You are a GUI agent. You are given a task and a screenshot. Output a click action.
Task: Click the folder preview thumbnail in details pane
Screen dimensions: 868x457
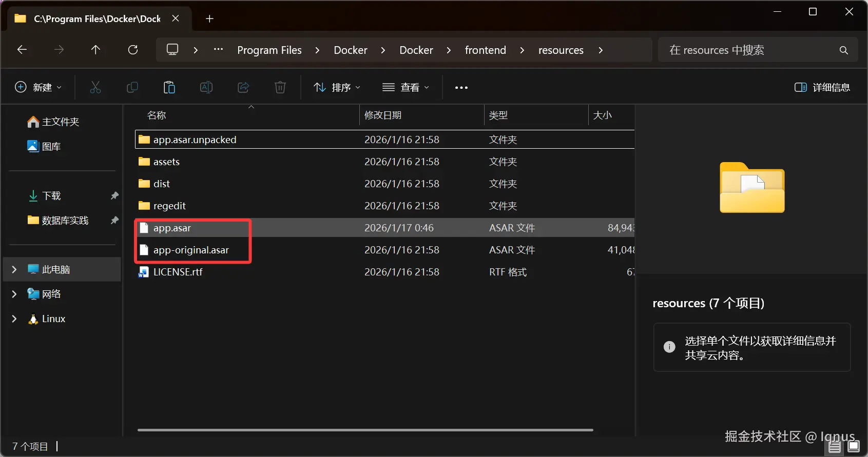coord(752,187)
